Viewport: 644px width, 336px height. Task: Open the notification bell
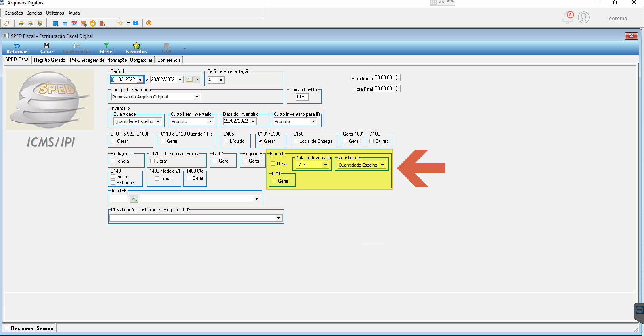point(568,17)
